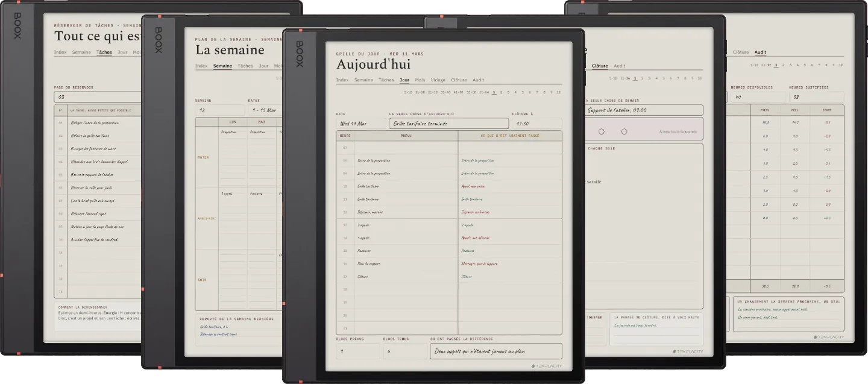Tap the Blocs prévus field showing 9
Image resolution: width=868 pixels, height=384 pixels.
pyautogui.click(x=358, y=351)
